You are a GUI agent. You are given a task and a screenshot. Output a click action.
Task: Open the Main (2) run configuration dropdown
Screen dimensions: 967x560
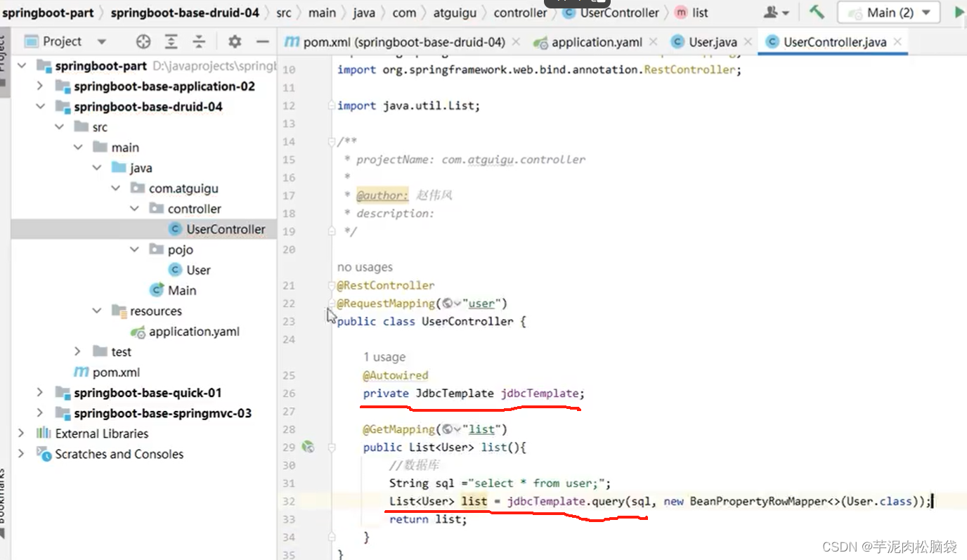[x=888, y=13]
